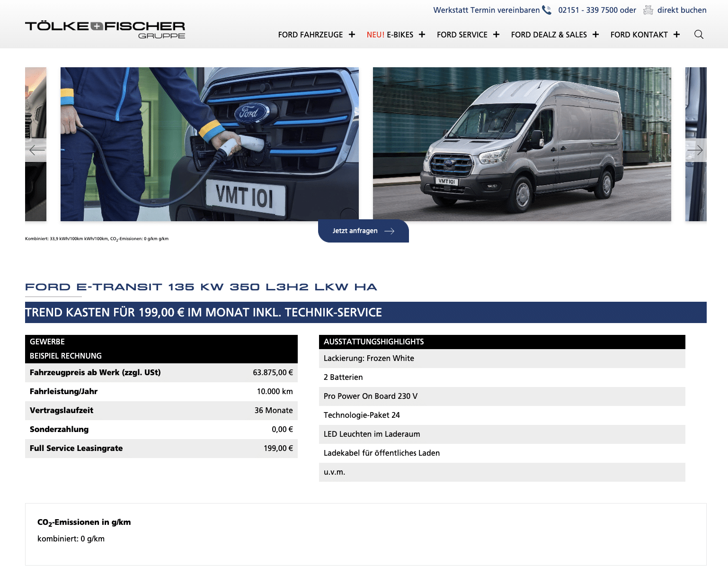Image resolution: width=728 pixels, height=576 pixels.
Task: Select the 63.875,00 € price value
Action: click(273, 372)
